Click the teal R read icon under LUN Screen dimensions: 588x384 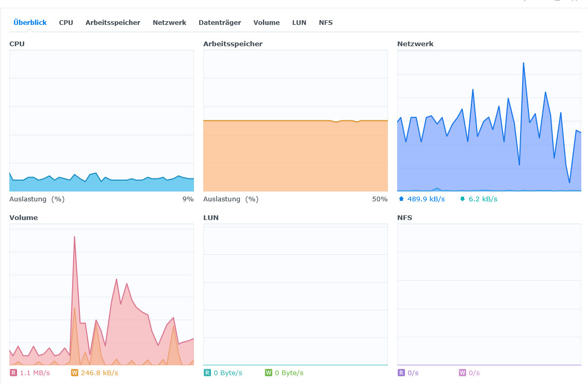point(207,373)
